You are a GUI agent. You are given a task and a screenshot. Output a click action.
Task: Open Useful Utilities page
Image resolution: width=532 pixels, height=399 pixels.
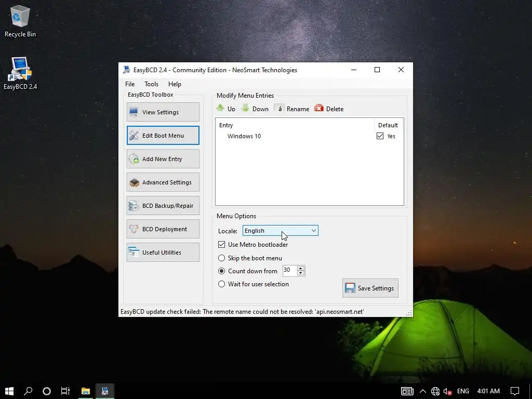[163, 252]
